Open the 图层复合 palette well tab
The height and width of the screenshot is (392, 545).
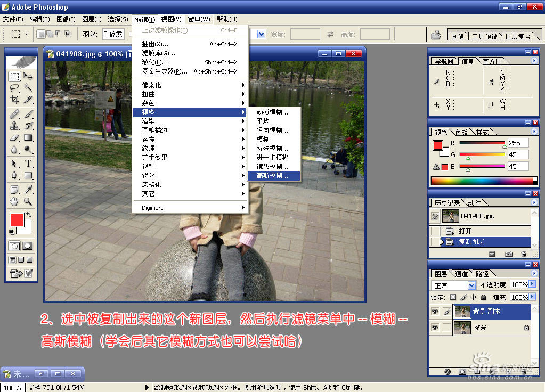518,36
